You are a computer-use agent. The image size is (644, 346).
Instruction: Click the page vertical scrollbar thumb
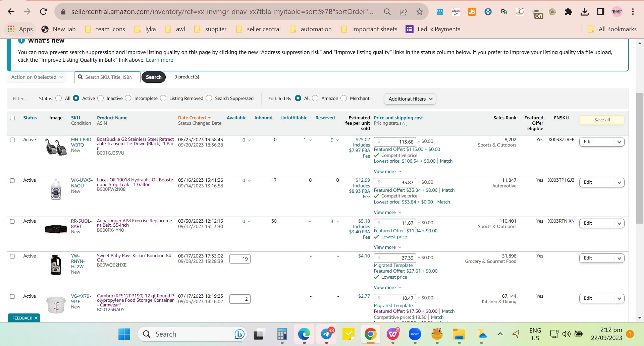click(640, 158)
